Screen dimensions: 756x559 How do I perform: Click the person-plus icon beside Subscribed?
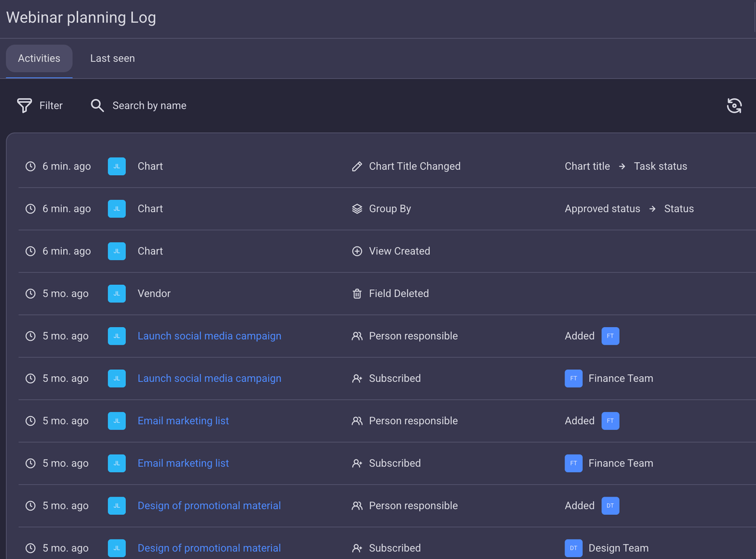[357, 378]
